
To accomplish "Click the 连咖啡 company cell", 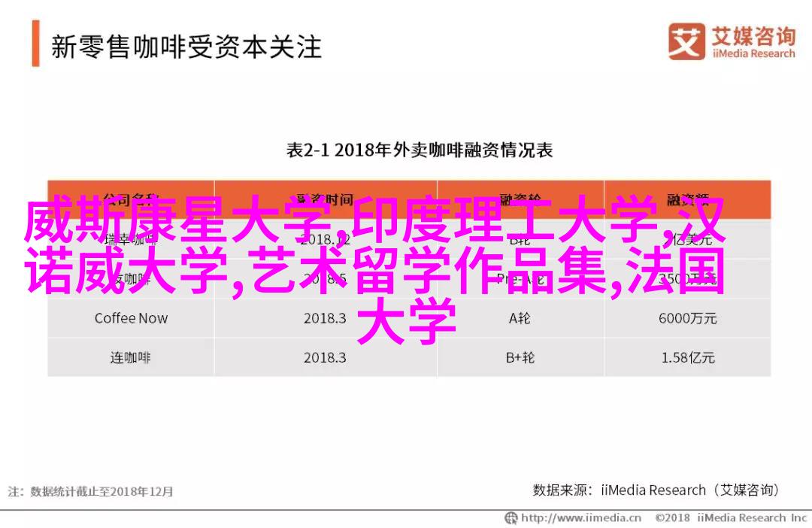I will click(x=131, y=357).
